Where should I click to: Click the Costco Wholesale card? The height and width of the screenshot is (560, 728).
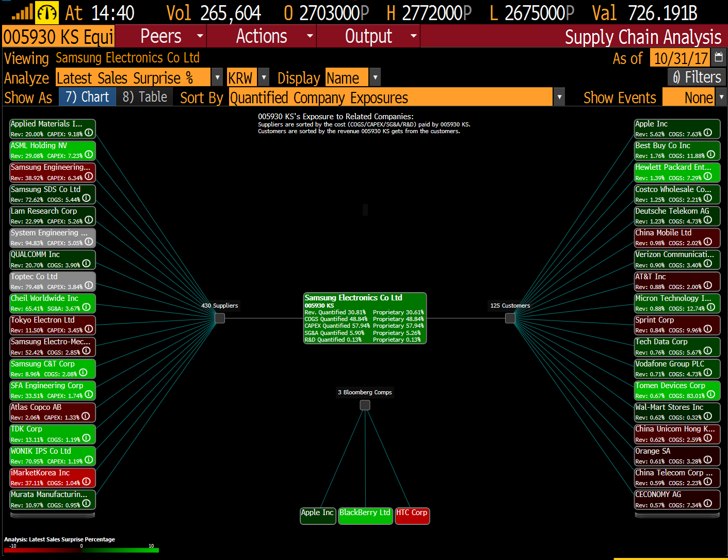click(677, 194)
